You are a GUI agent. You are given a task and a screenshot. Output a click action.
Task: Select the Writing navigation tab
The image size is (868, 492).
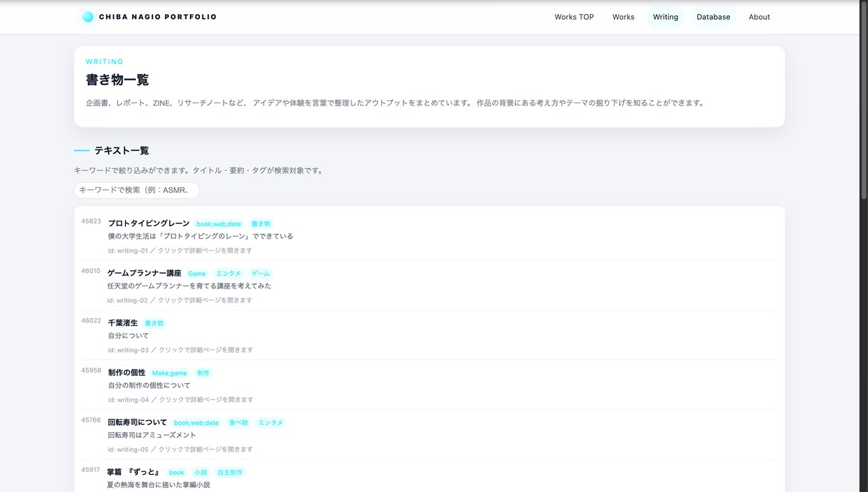click(665, 17)
